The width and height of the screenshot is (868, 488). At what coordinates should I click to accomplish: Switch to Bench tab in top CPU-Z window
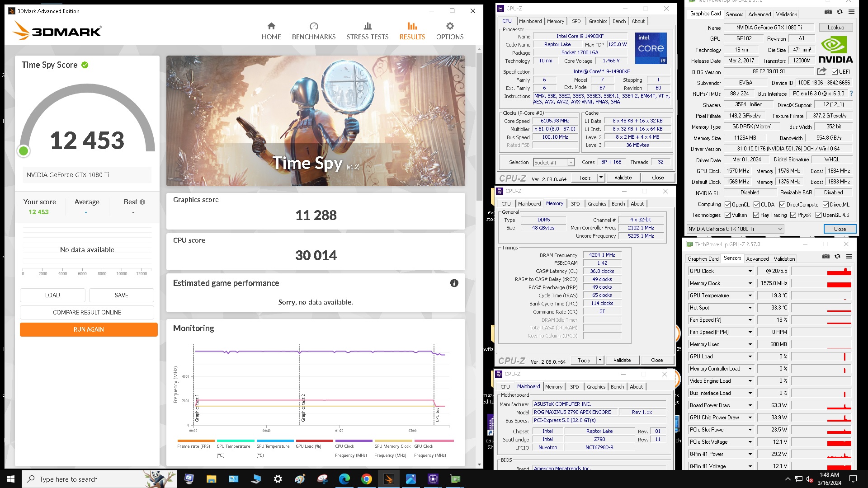(x=619, y=21)
